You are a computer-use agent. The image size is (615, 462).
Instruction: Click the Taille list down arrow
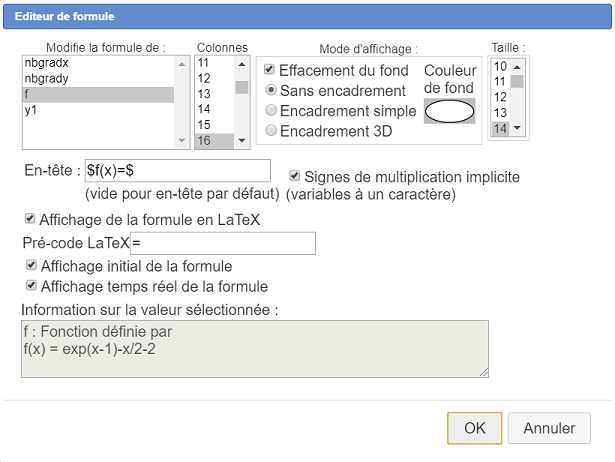(517, 128)
